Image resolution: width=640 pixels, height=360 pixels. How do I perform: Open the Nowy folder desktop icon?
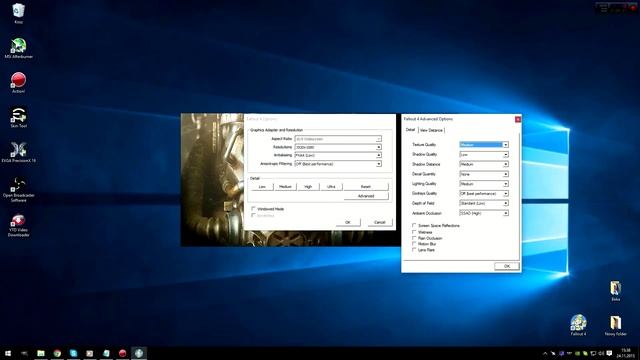tap(616, 325)
